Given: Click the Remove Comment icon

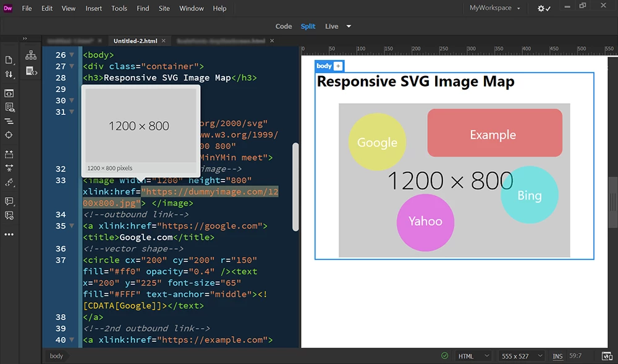Looking at the screenshot, I should click(9, 216).
